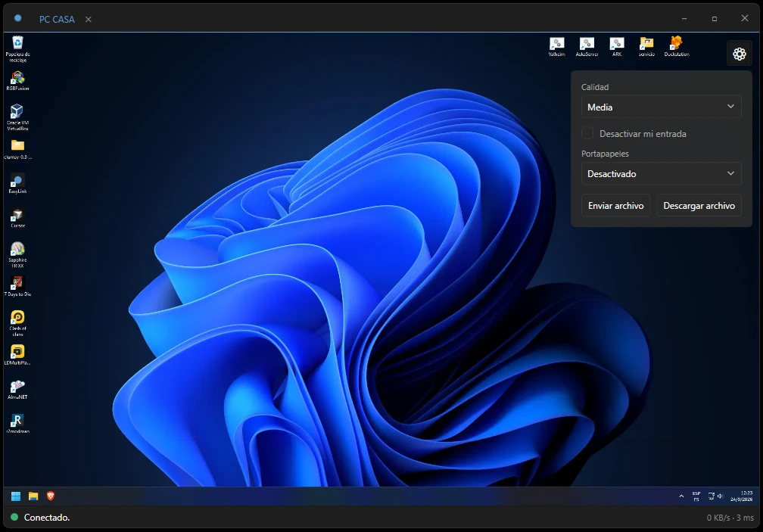
Task: Select the Sapphire TRIXX shortcut
Action: (17, 255)
